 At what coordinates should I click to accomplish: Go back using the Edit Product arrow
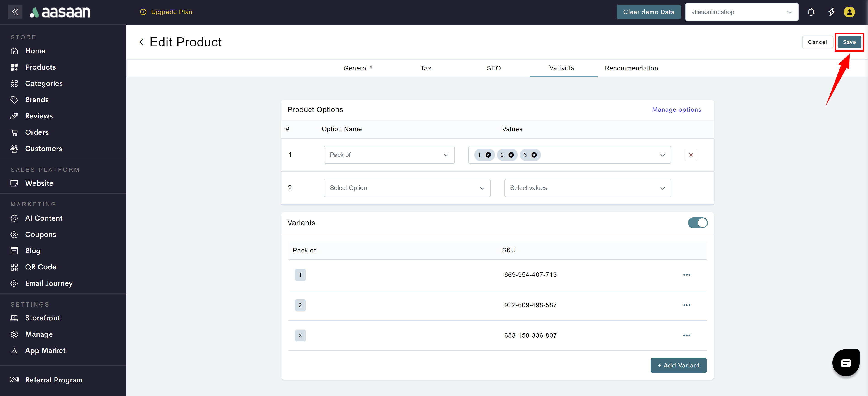(x=141, y=42)
